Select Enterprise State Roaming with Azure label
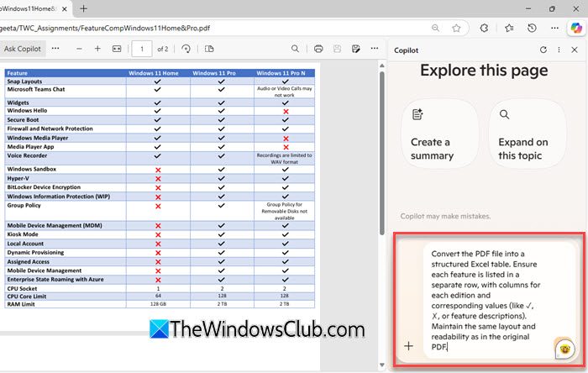 click(55, 280)
